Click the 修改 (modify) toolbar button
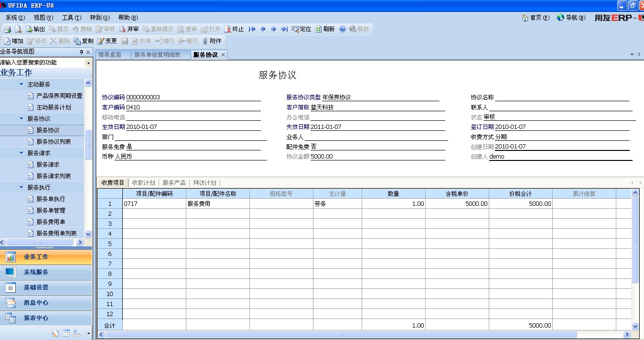The width and height of the screenshot is (644, 340). 37,41
